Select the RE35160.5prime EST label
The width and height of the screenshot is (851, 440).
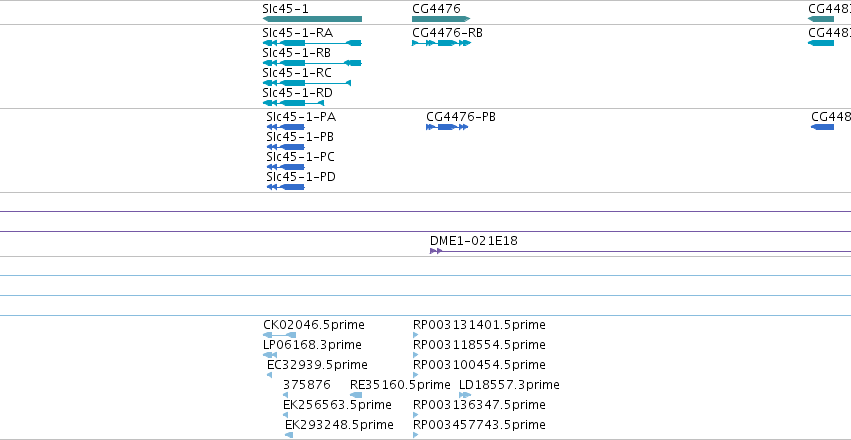pos(400,385)
